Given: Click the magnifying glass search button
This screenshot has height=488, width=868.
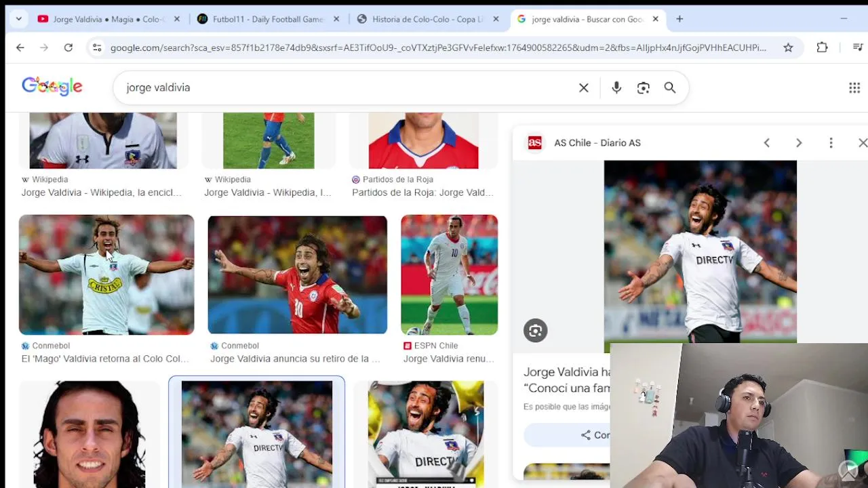Looking at the screenshot, I should (x=670, y=87).
